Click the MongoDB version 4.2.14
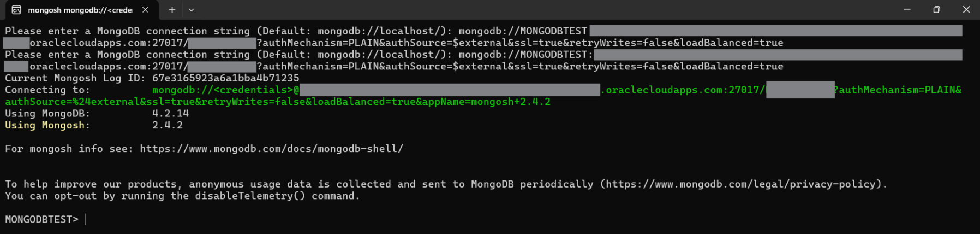 click(170, 114)
